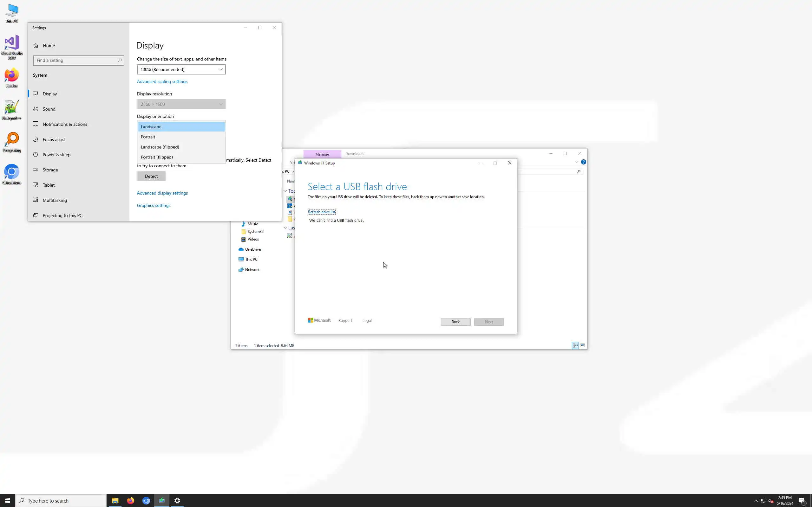Go to Sound settings category

(49, 109)
